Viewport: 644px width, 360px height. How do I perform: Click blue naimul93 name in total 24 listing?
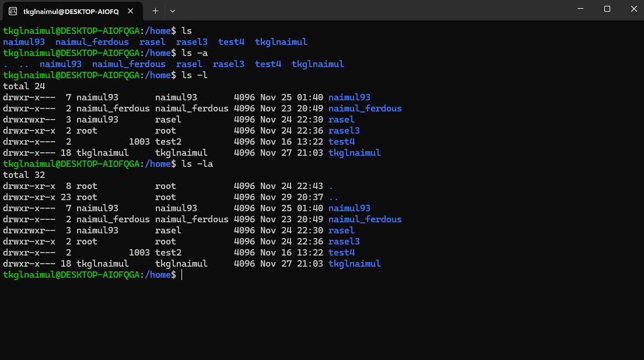coord(349,97)
